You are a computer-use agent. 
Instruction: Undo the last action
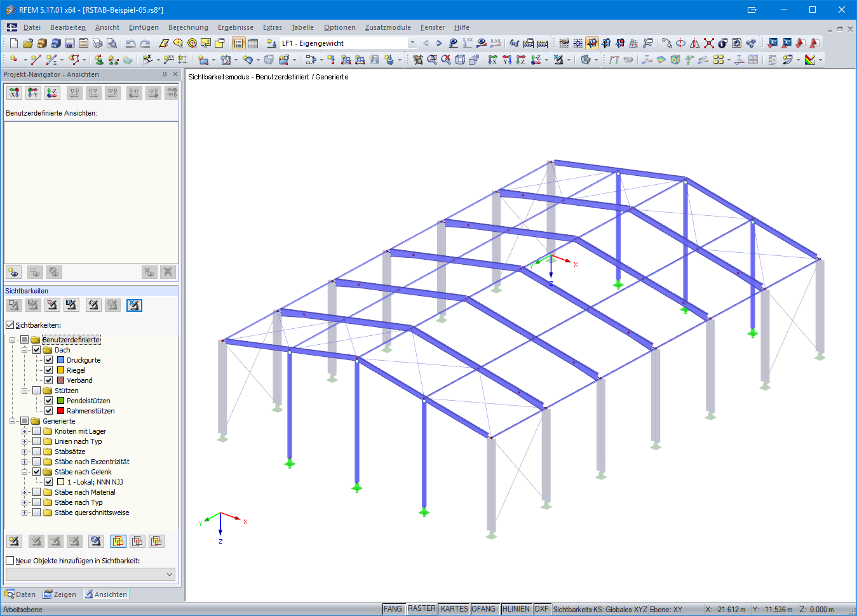[130, 43]
